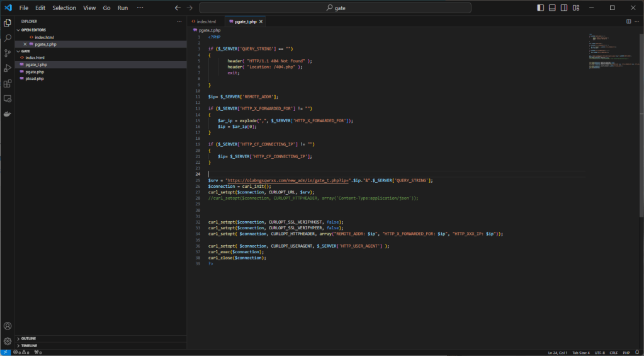Toggle the secondary side bar visibility
The height and width of the screenshot is (356, 644).
coord(564,8)
